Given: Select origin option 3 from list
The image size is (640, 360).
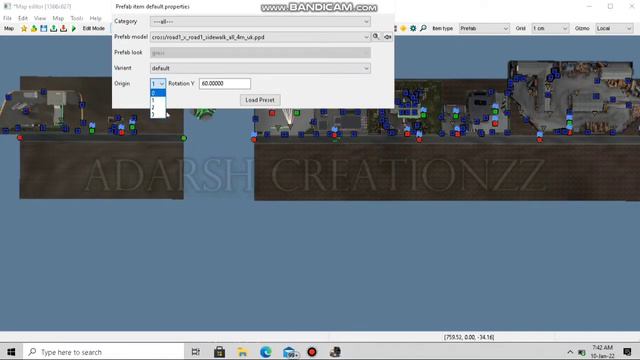Looking at the screenshot, I should coord(158,114).
